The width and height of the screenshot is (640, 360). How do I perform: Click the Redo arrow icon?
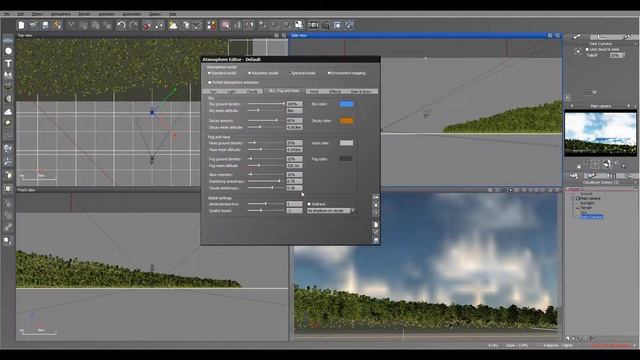pyautogui.click(x=133, y=25)
